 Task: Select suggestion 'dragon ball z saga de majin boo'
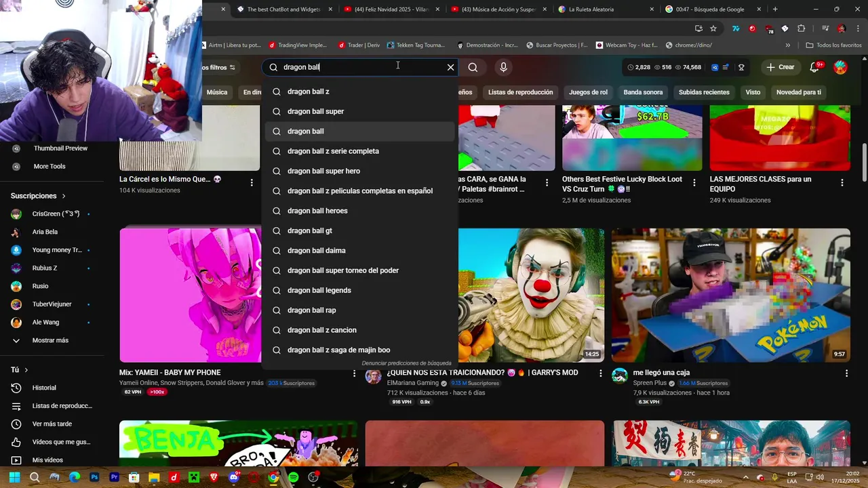click(359, 350)
